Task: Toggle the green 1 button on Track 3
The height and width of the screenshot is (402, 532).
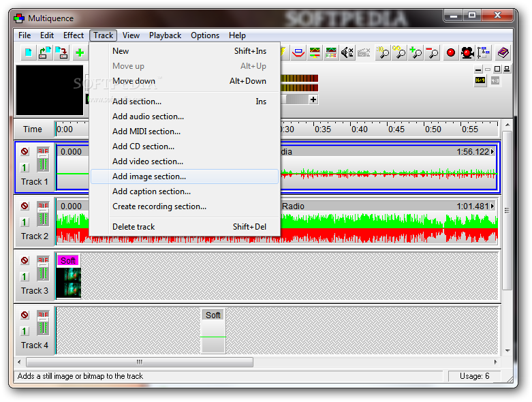Action: pyautogui.click(x=24, y=277)
